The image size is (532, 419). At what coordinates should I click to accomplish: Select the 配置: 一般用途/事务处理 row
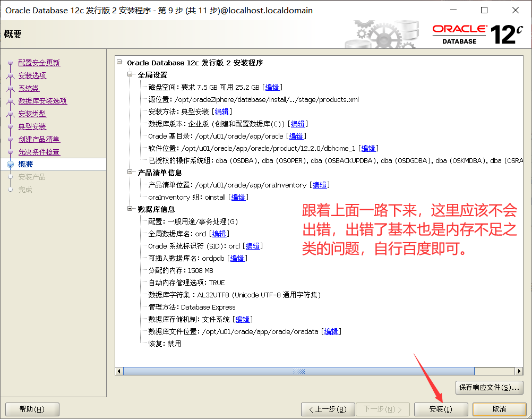[x=193, y=221]
